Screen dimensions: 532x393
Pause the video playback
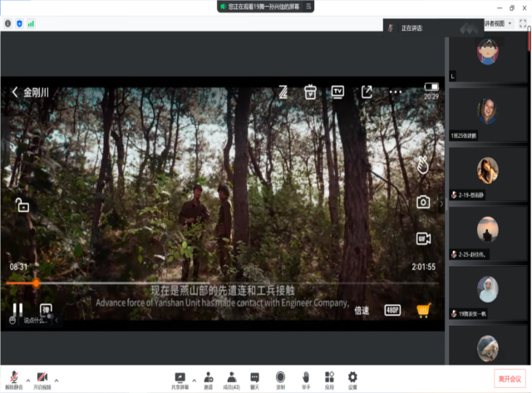pyautogui.click(x=17, y=310)
